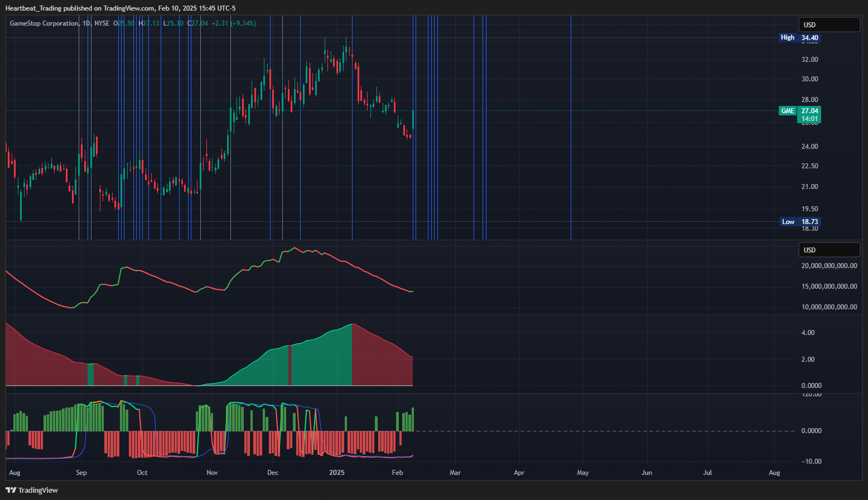Select the 1D interval label in legend

pyautogui.click(x=86, y=23)
